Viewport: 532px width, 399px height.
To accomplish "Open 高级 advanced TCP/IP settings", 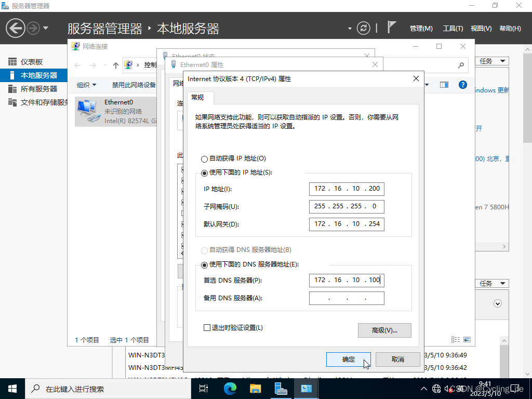I will point(384,330).
